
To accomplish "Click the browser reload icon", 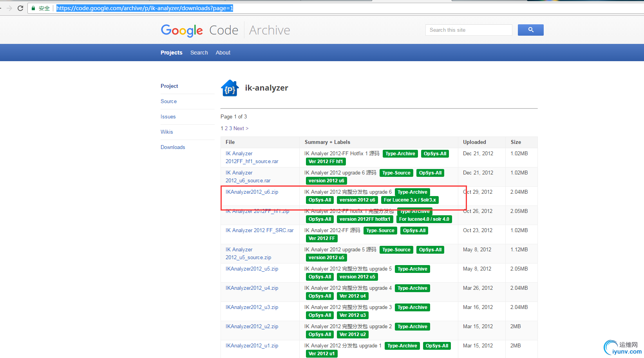I will (x=20, y=8).
